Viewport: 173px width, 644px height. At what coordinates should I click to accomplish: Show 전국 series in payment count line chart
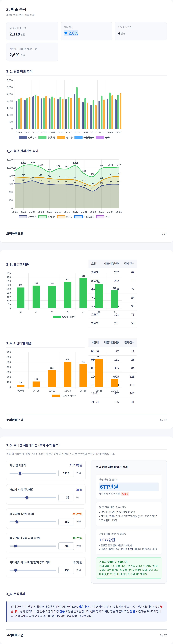[103, 217]
